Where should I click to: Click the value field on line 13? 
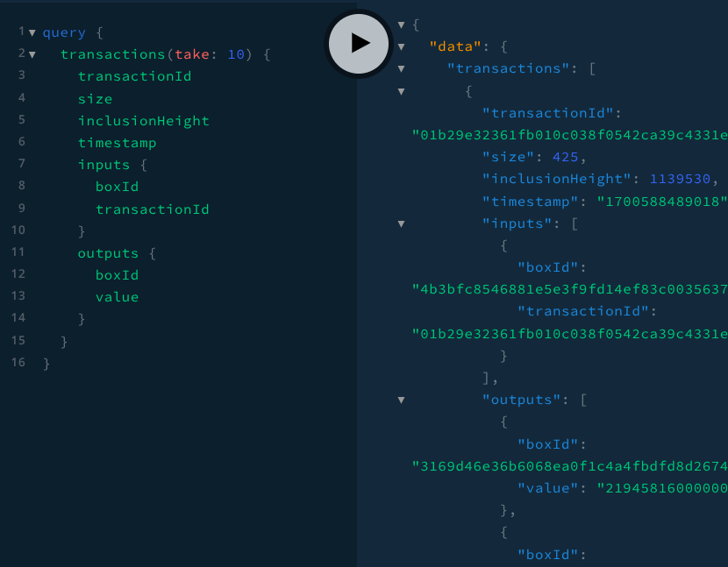coord(117,297)
